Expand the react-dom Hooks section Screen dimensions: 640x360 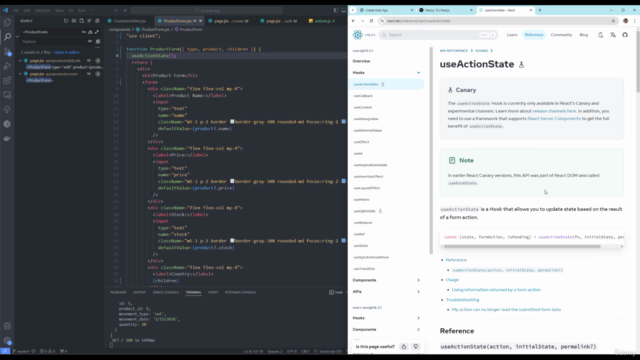(x=418, y=318)
